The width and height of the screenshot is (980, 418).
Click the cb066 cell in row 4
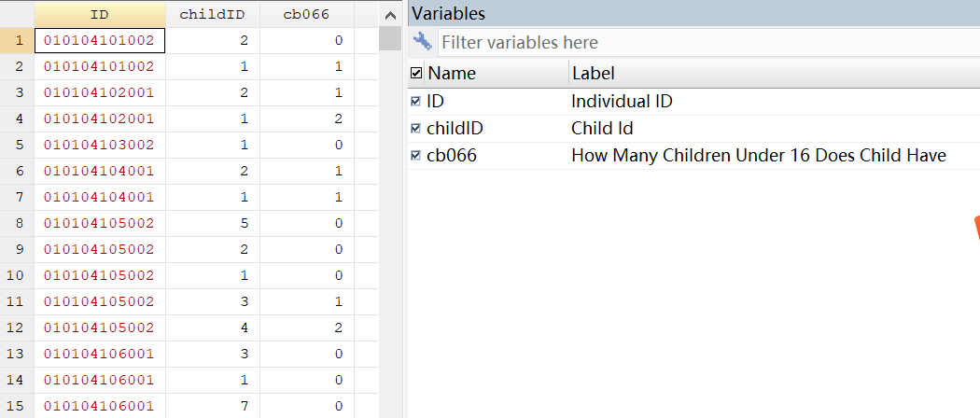307,118
